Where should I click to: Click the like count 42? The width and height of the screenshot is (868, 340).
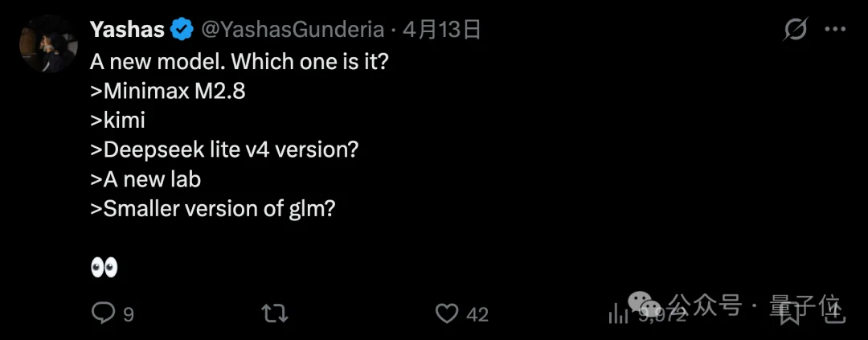tap(477, 313)
